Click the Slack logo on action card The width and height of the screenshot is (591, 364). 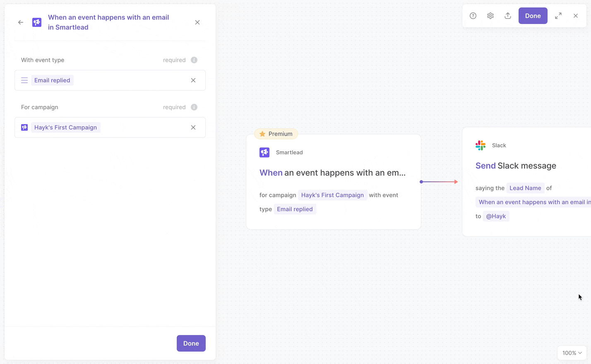(480, 145)
